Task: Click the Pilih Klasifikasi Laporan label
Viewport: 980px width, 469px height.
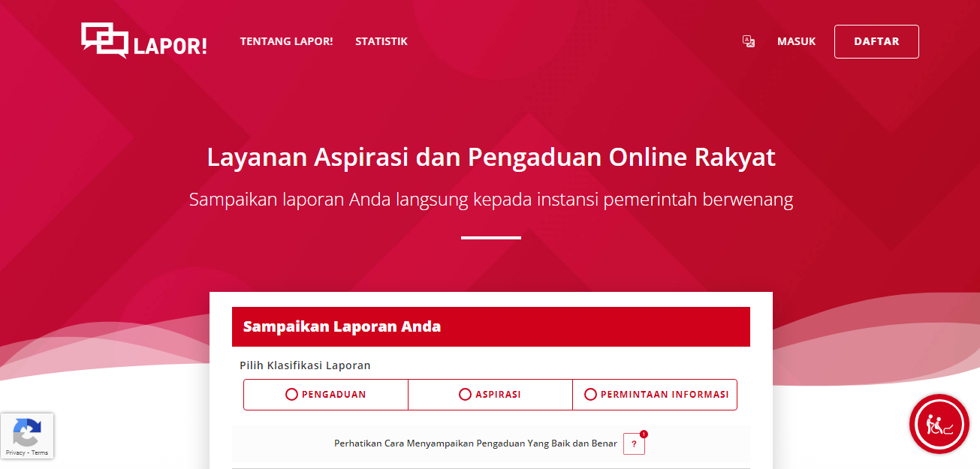Action: (304, 365)
